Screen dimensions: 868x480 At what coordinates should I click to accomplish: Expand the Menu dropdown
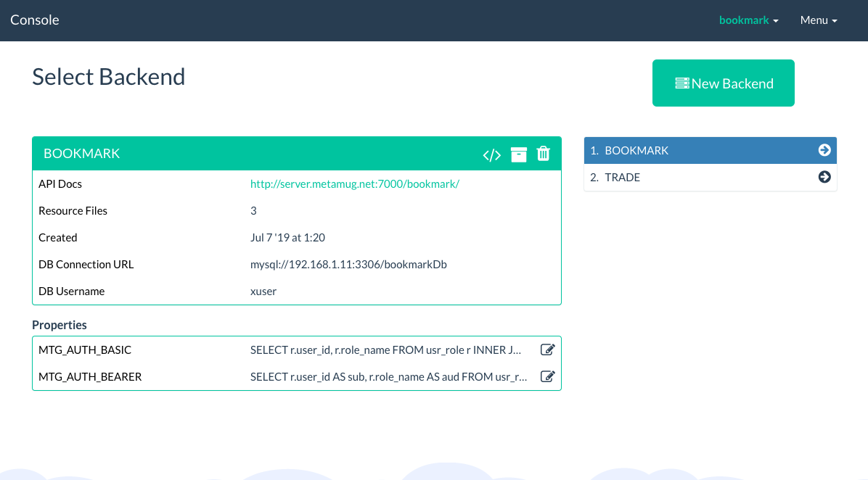pyautogui.click(x=818, y=20)
